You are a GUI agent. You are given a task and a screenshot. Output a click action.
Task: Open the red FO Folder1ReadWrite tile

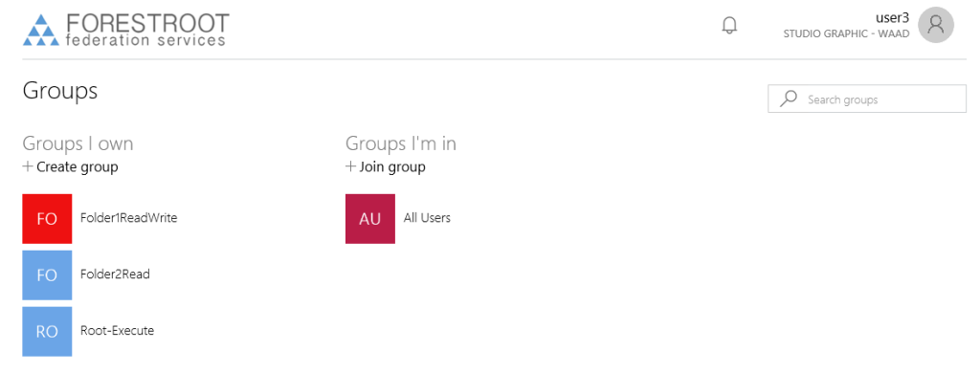pos(47,219)
